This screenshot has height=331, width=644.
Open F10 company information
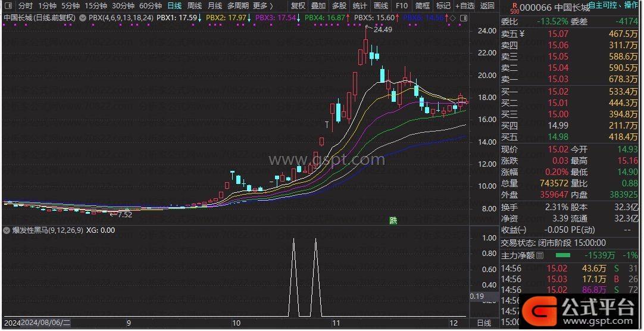click(402, 6)
